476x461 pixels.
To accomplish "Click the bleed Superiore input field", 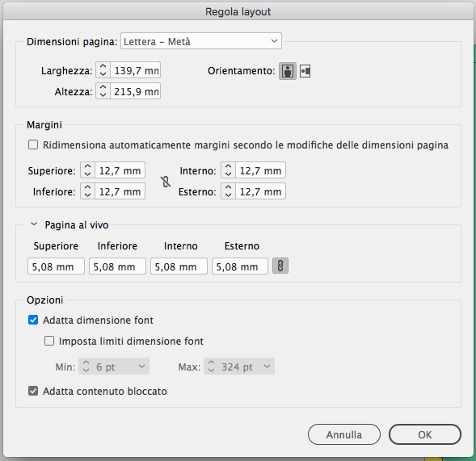I will point(56,266).
